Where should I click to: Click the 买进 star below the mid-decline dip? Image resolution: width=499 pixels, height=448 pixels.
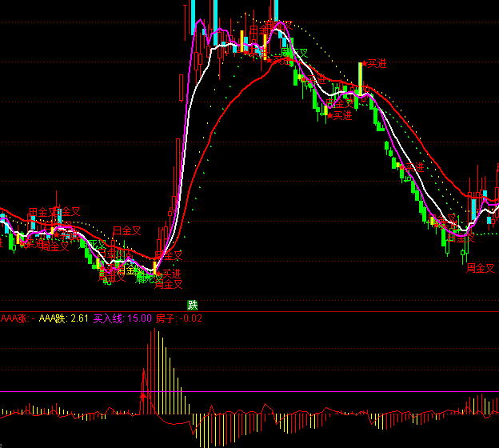[339, 115]
